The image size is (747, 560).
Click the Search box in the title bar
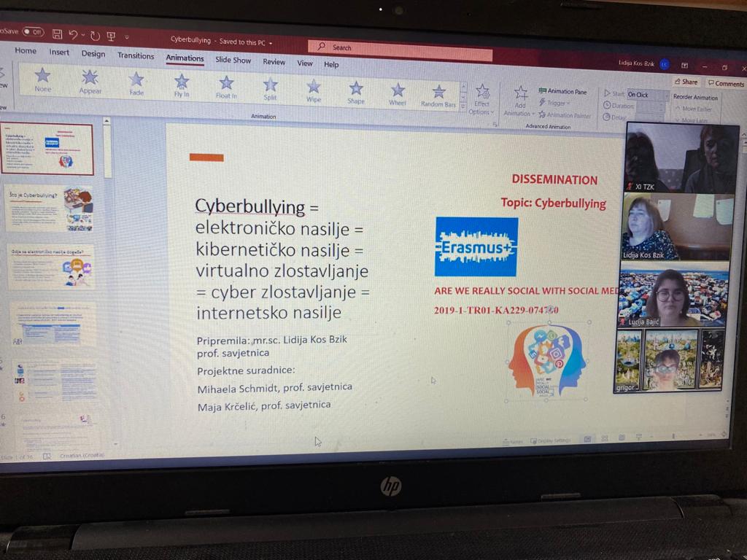[x=400, y=50]
